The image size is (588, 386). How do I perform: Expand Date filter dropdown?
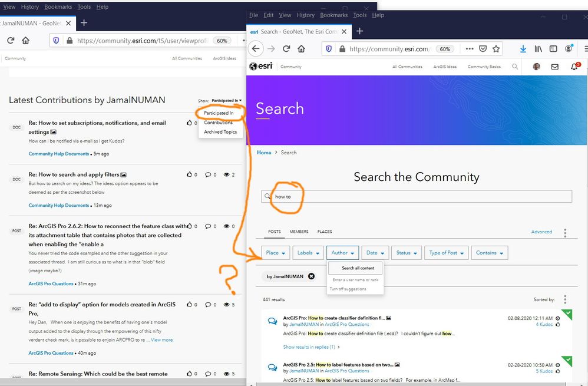tap(375, 253)
